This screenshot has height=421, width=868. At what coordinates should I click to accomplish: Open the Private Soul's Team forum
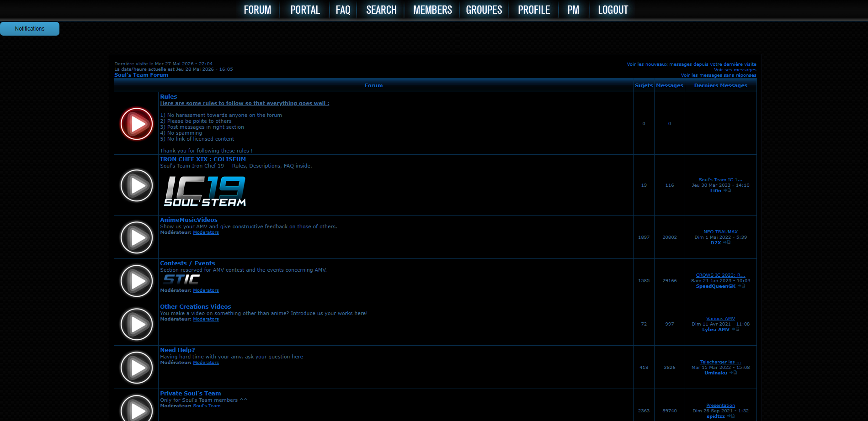[191, 393]
